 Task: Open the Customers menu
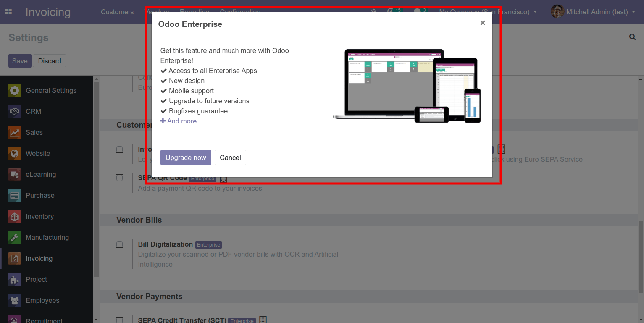[x=117, y=12]
